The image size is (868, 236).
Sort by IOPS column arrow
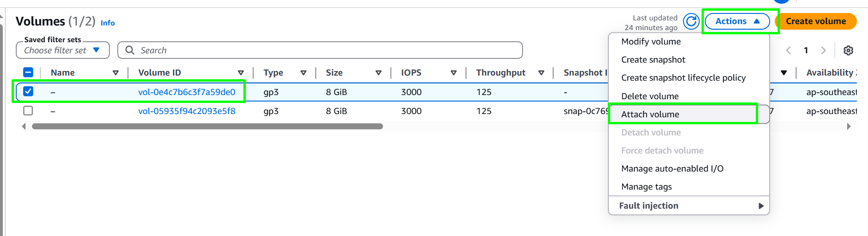(453, 73)
